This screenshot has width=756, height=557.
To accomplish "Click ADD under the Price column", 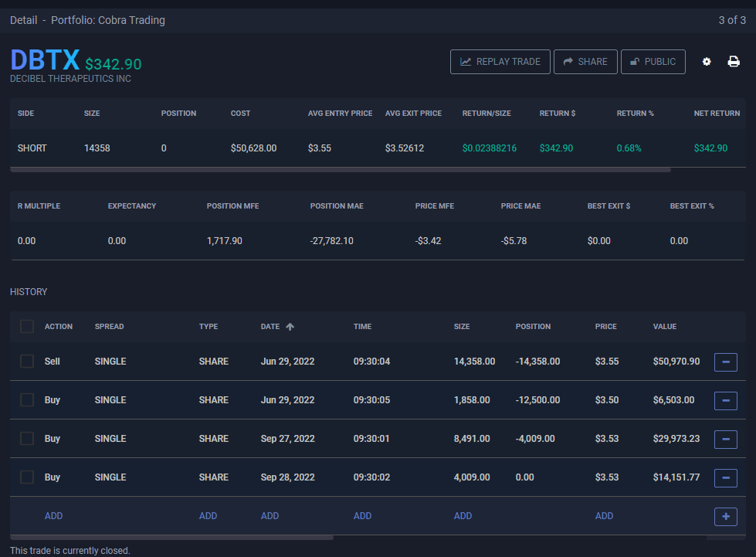I will 604,516.
